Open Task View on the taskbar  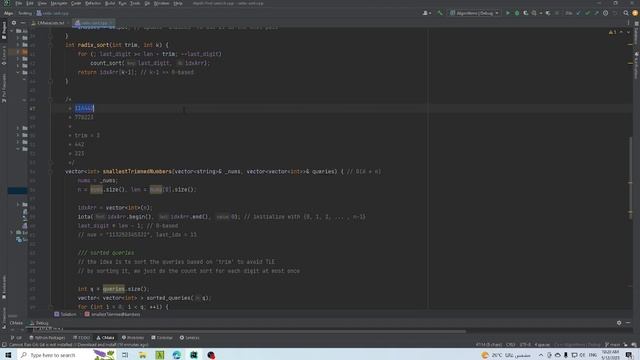[125, 355]
